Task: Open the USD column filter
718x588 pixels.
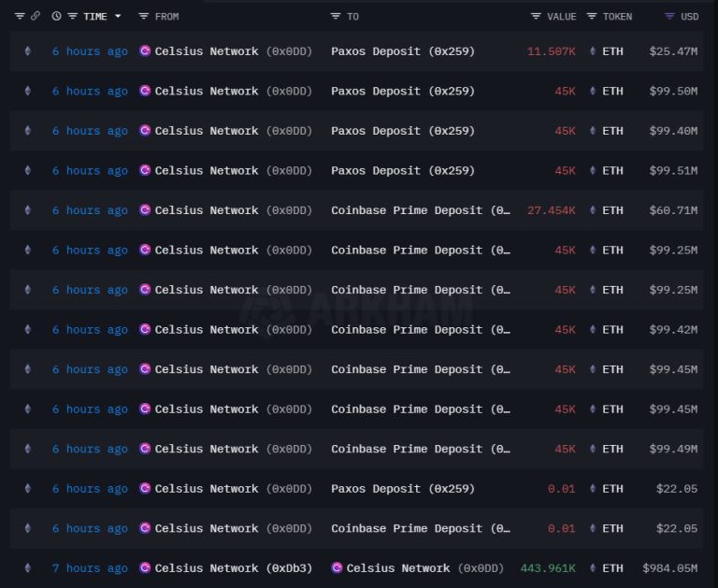Action: point(669,16)
